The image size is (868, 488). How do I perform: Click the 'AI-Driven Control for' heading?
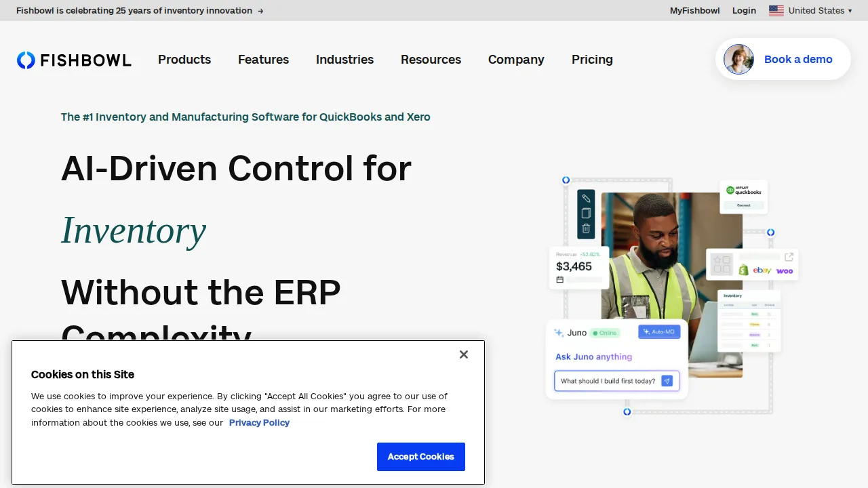pyautogui.click(x=236, y=168)
